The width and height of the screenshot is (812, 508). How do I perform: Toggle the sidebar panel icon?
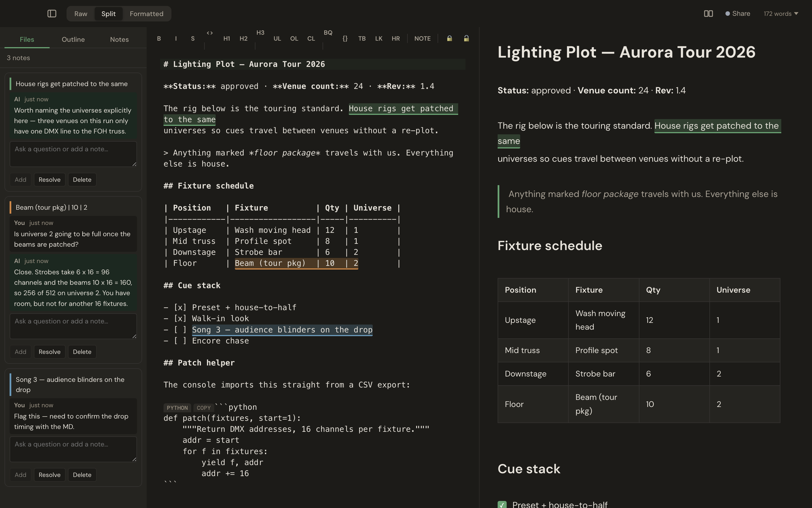52,14
